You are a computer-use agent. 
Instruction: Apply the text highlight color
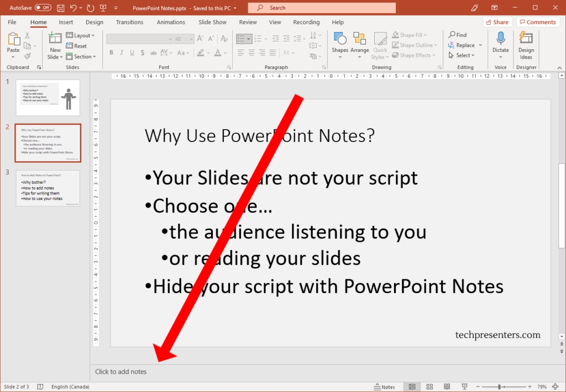pos(200,52)
